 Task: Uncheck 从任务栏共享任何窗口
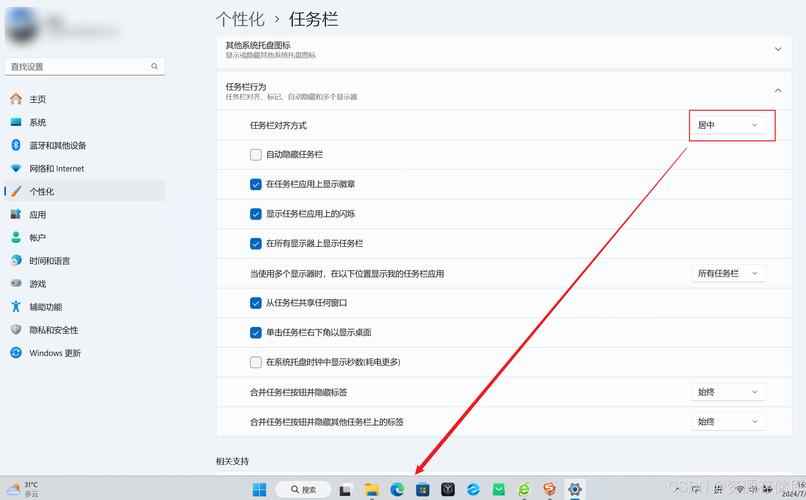coord(255,303)
